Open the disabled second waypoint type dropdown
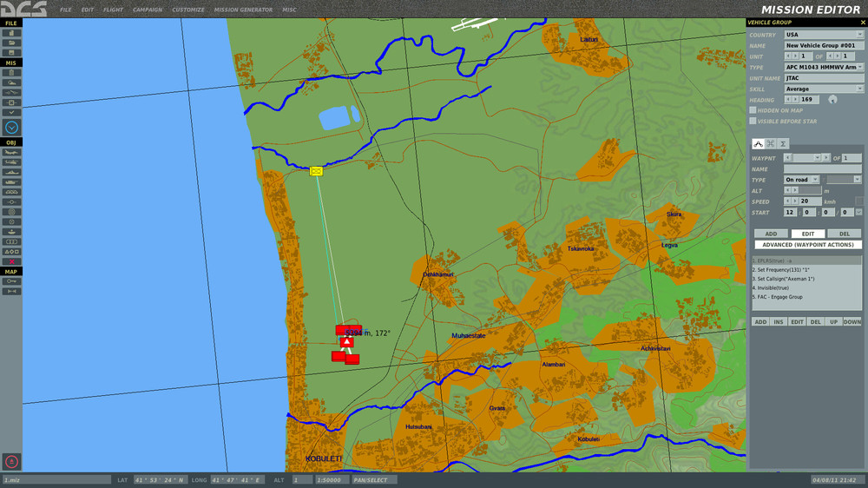This screenshot has height=488, width=868. (x=845, y=180)
